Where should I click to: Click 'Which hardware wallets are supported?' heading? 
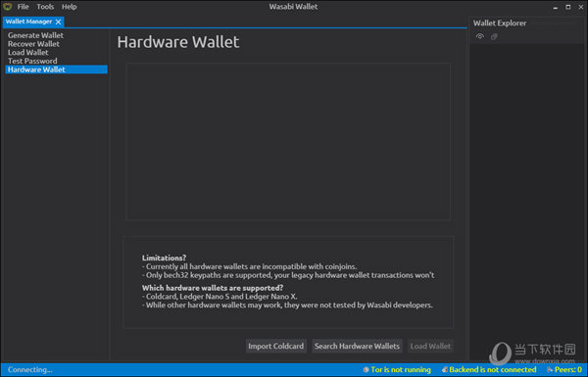tap(213, 288)
